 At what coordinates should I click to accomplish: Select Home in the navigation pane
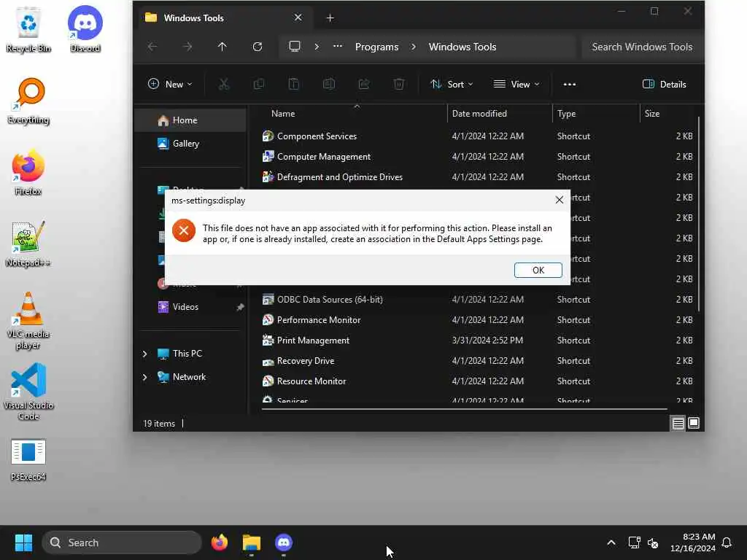[x=191, y=120]
